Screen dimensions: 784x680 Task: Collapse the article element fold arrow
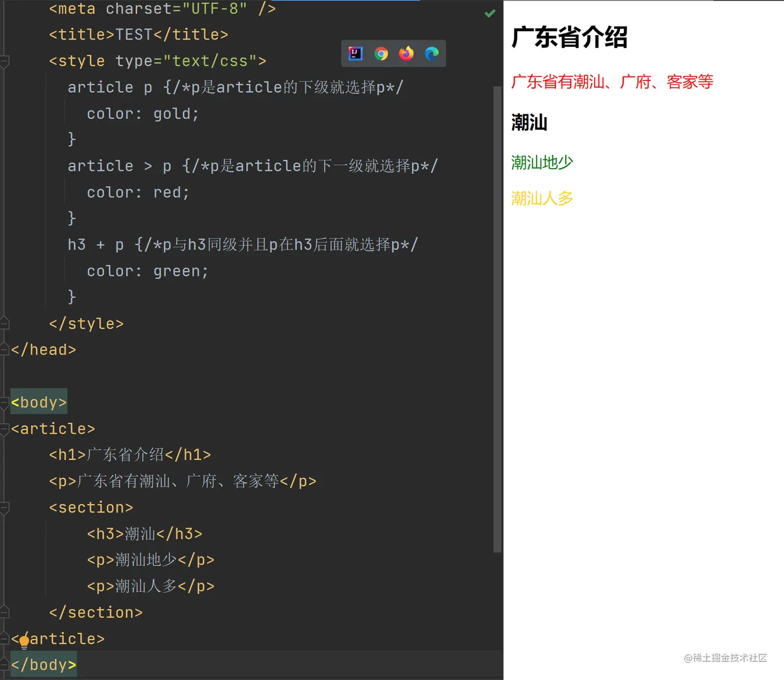tap(4, 428)
